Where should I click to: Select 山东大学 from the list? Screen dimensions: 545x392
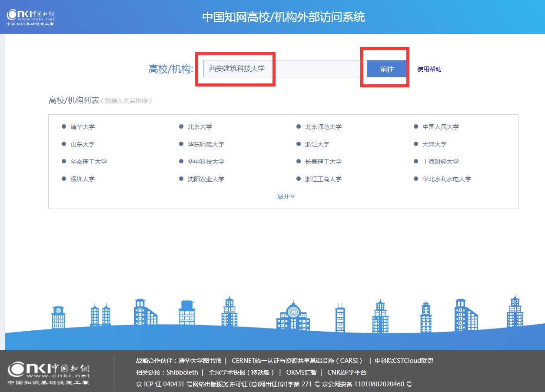pyautogui.click(x=83, y=144)
